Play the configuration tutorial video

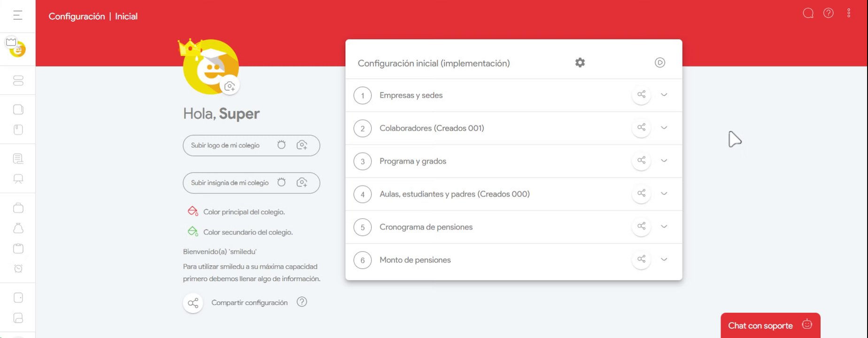point(660,62)
